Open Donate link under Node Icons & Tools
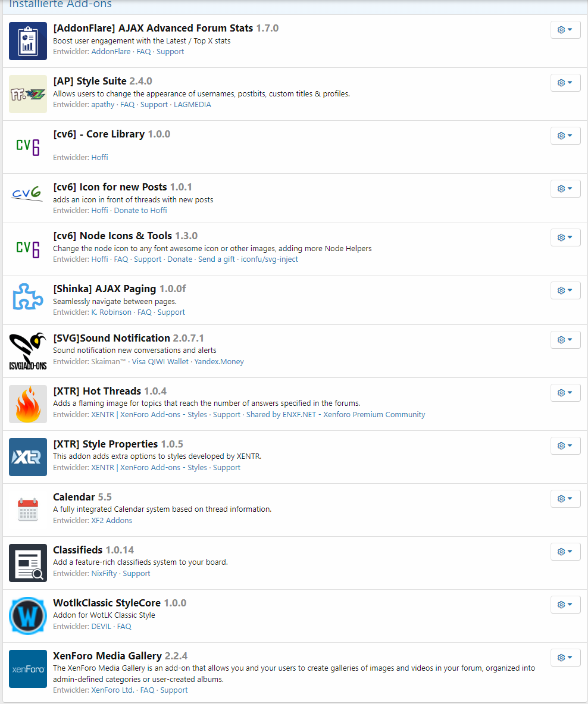This screenshot has width=588, height=704. (x=180, y=259)
